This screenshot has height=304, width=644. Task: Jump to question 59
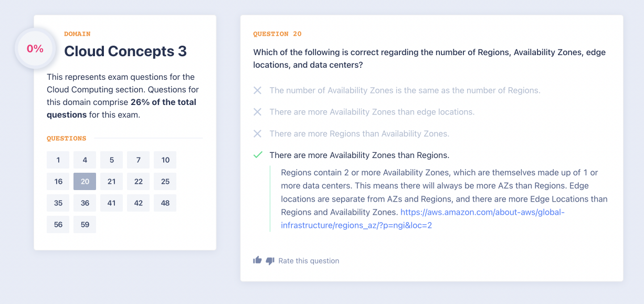coord(85,225)
